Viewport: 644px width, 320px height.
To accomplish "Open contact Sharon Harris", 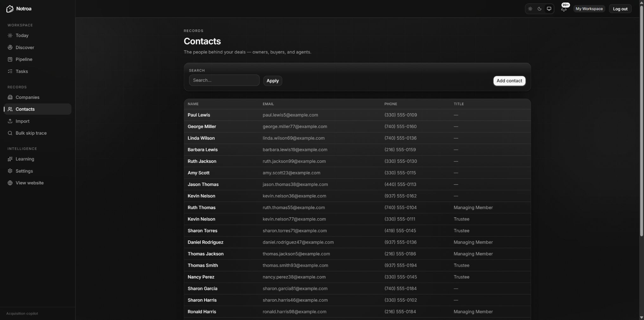I will [x=202, y=300].
